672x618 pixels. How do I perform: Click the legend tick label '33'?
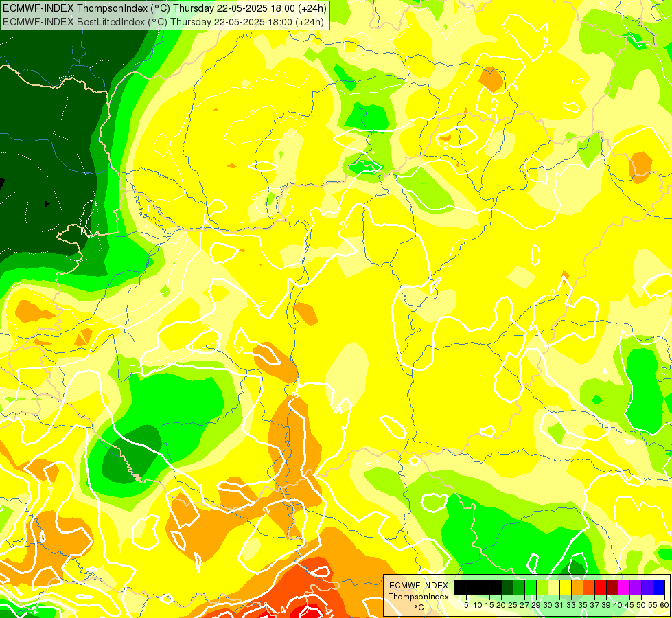(x=572, y=605)
